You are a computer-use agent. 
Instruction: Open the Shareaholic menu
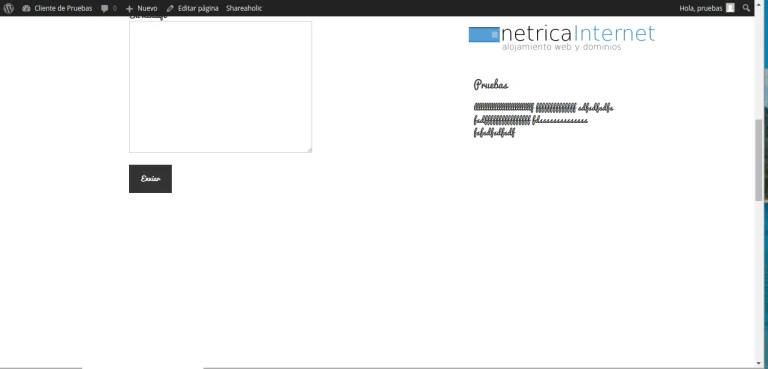tap(244, 8)
